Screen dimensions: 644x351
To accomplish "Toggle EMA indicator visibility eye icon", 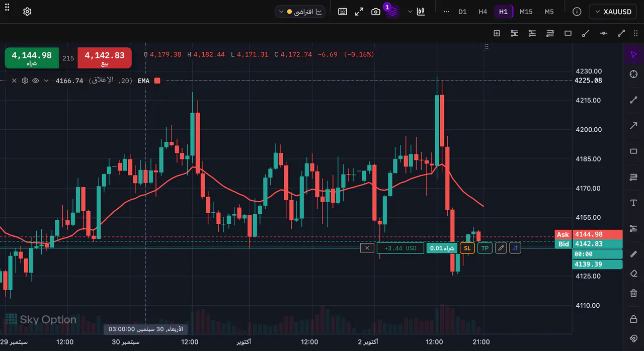I will (x=36, y=80).
